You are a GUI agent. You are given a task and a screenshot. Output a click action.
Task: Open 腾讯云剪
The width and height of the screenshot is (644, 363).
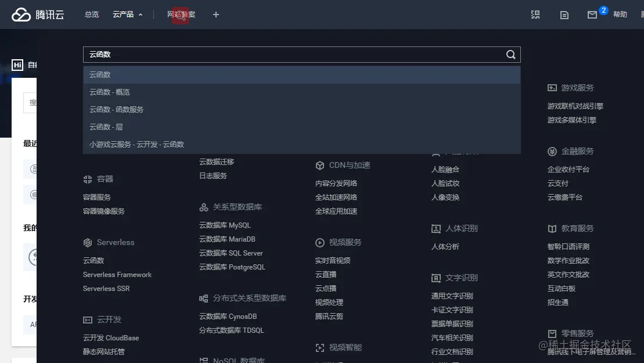(x=329, y=316)
